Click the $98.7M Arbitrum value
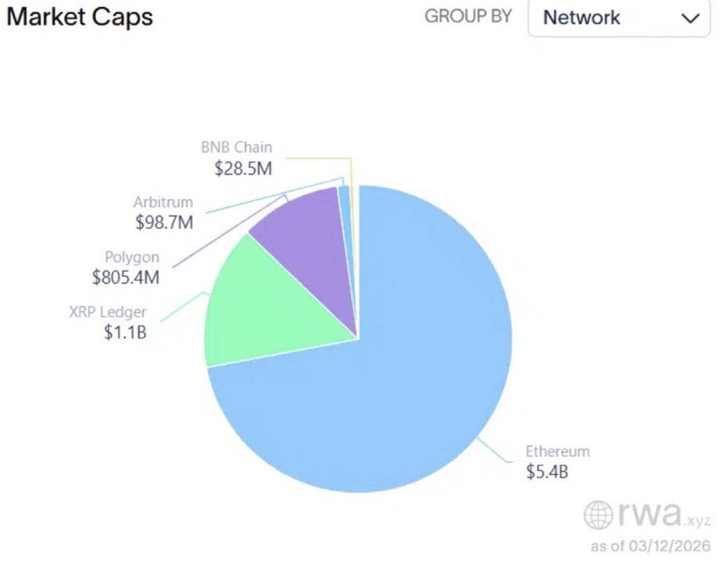Screen dimensions: 728x565 [164, 222]
